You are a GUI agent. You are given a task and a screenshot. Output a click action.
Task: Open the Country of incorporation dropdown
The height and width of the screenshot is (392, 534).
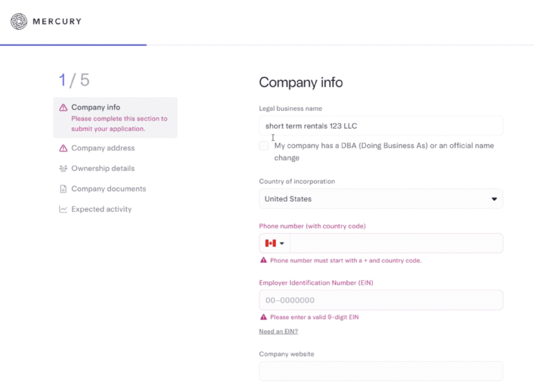pos(381,199)
